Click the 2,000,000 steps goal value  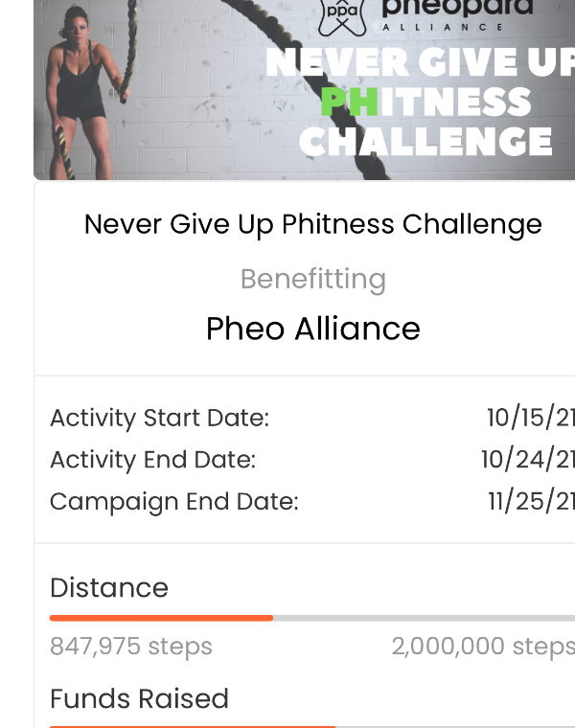click(x=483, y=647)
